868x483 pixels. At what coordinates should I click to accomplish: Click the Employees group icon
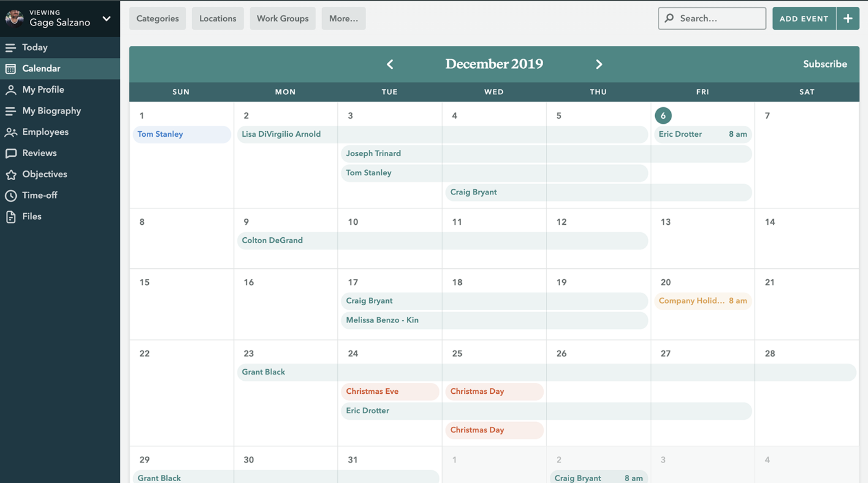pyautogui.click(x=10, y=132)
